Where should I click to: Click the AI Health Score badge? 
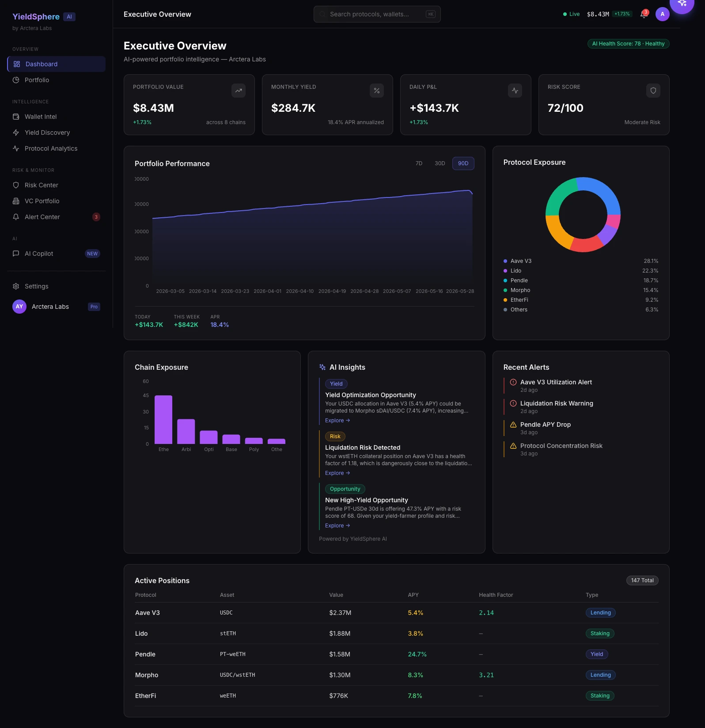point(628,44)
